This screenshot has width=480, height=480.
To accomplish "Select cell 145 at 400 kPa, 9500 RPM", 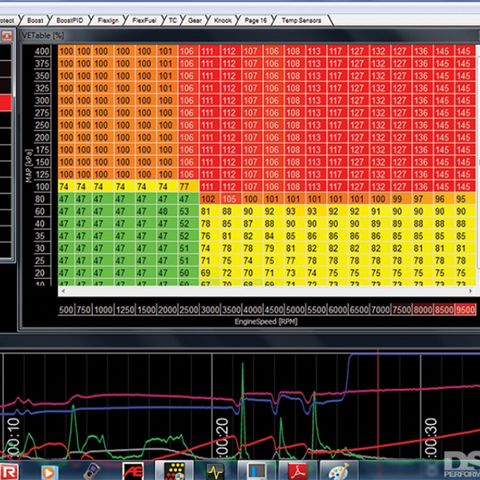I will coord(464,51).
